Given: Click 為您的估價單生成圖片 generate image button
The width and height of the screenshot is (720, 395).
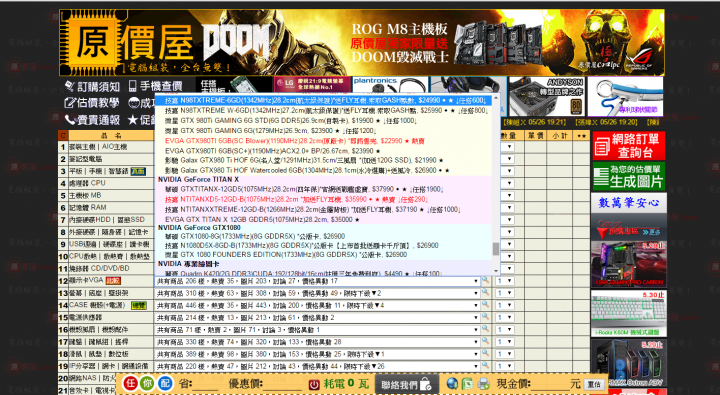Looking at the screenshot, I should coord(629,176).
